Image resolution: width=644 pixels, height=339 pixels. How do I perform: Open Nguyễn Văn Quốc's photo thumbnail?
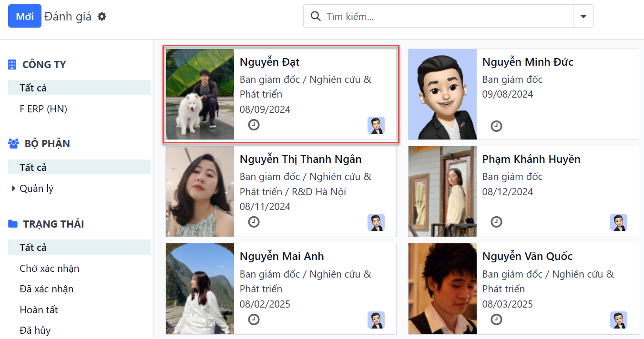[442, 289]
